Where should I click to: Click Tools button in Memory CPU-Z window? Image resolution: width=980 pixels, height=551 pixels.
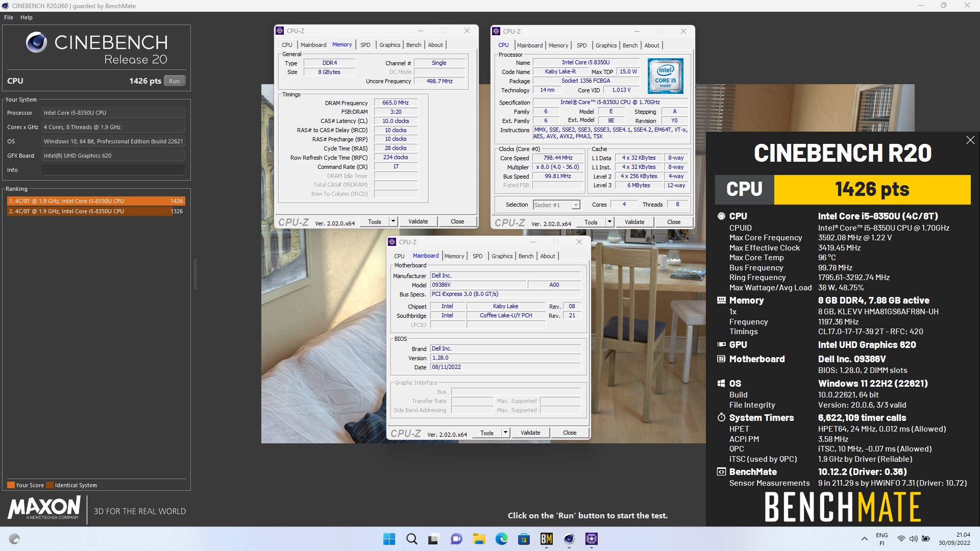375,222
